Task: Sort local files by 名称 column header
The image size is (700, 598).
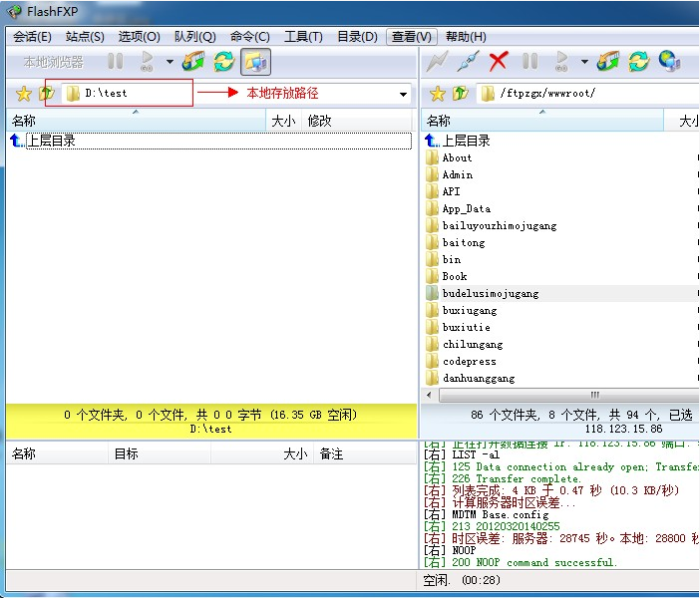Action: click(24, 121)
